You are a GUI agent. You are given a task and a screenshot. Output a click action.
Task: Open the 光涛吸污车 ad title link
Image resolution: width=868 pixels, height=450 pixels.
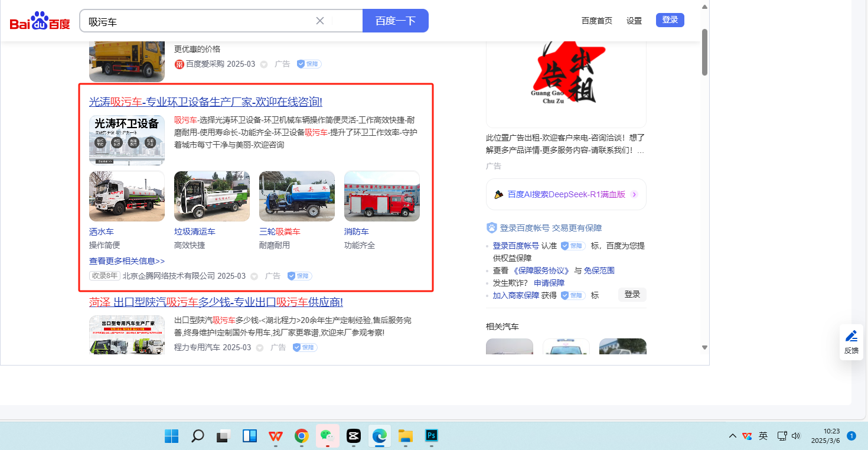coord(205,102)
